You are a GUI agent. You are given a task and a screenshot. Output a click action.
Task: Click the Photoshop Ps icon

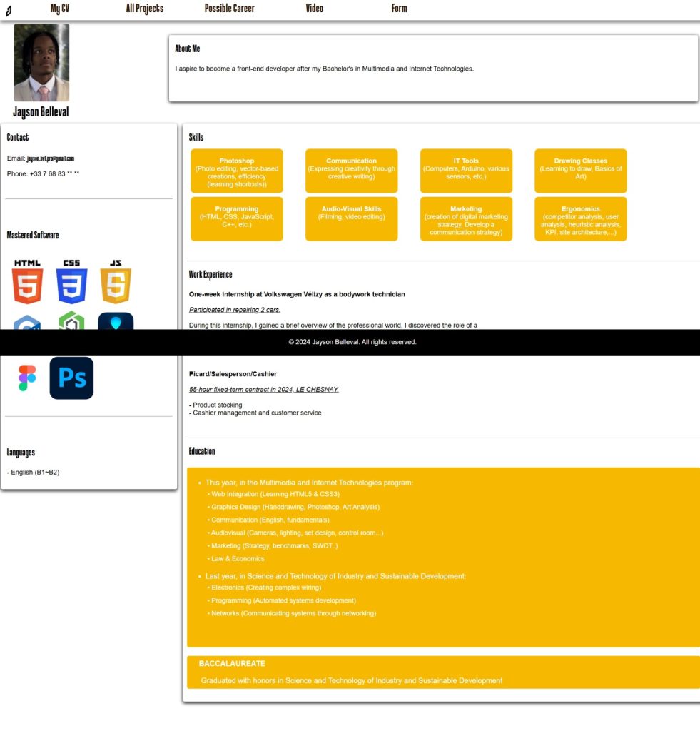click(71, 378)
